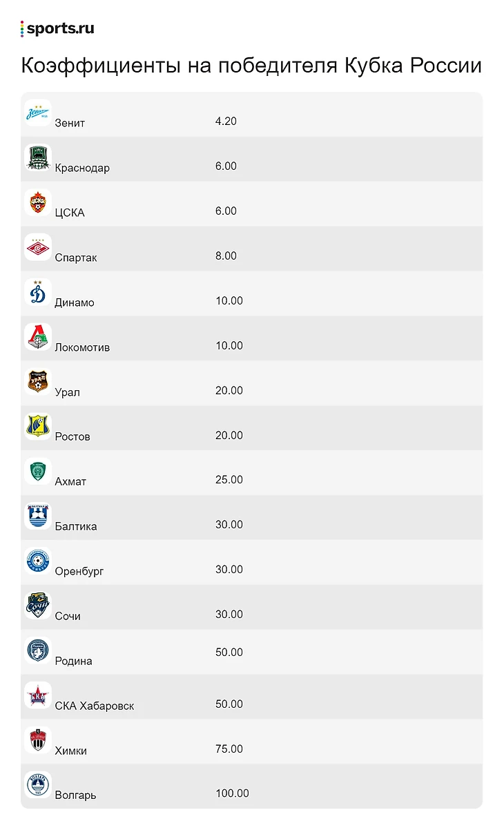Viewport: 504px width, 830px height.
Task: Open the Химки team name link
Action: click(x=71, y=751)
